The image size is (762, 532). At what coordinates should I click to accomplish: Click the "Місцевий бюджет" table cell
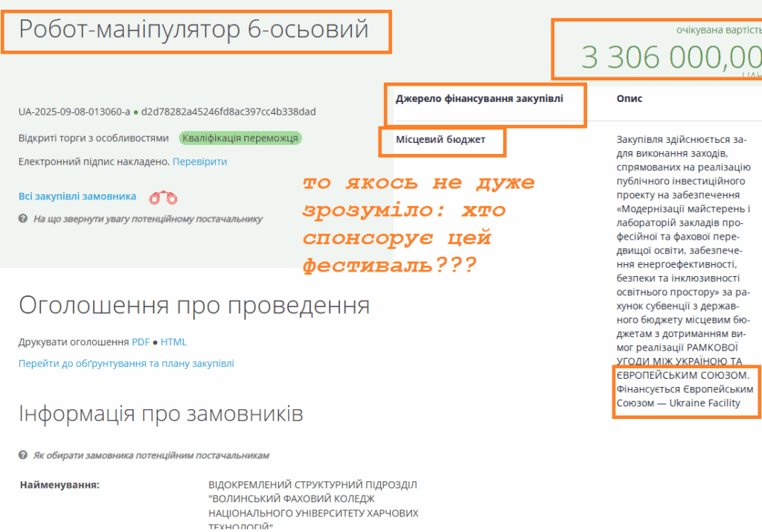(x=441, y=140)
